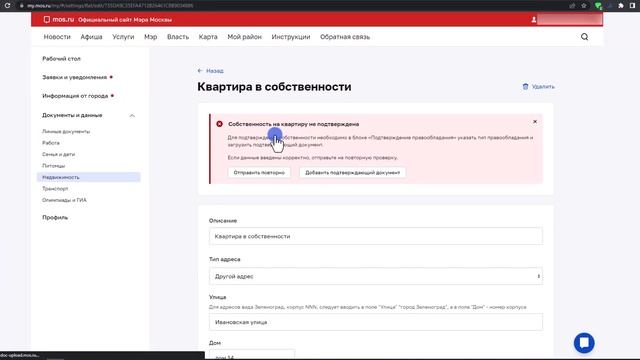The width and height of the screenshot is (640, 360).
Task: Open the blue chat widget button
Action: (584, 343)
